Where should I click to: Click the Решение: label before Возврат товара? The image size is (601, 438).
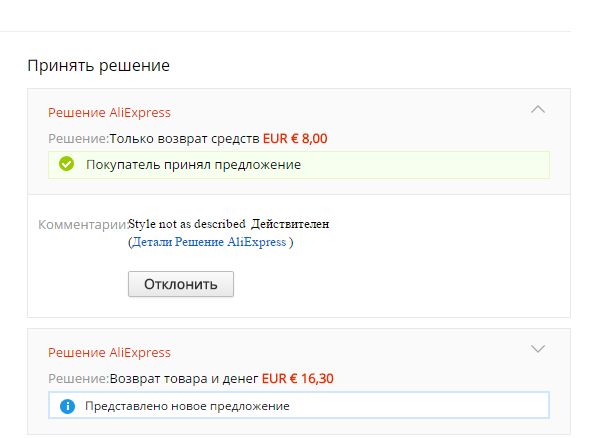pyautogui.click(x=79, y=379)
